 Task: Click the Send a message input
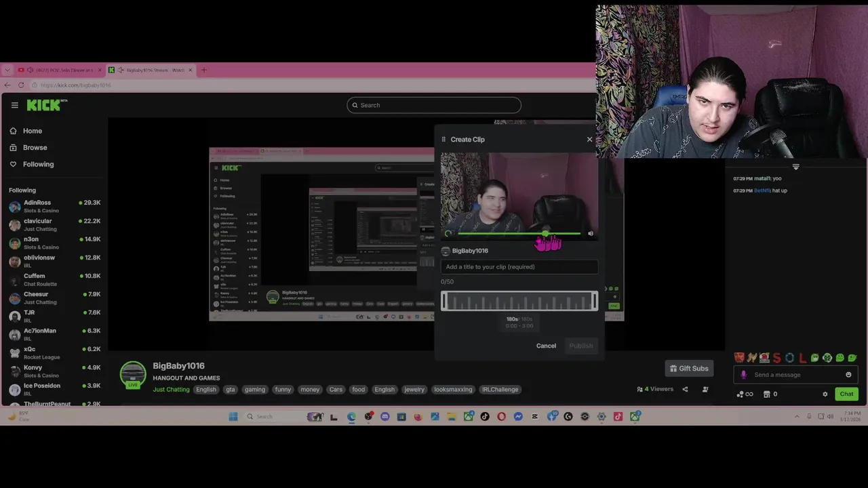[x=797, y=375]
